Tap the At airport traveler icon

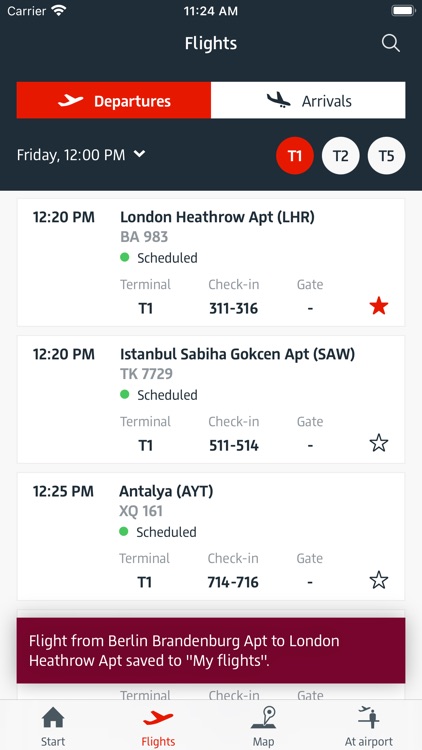[368, 717]
